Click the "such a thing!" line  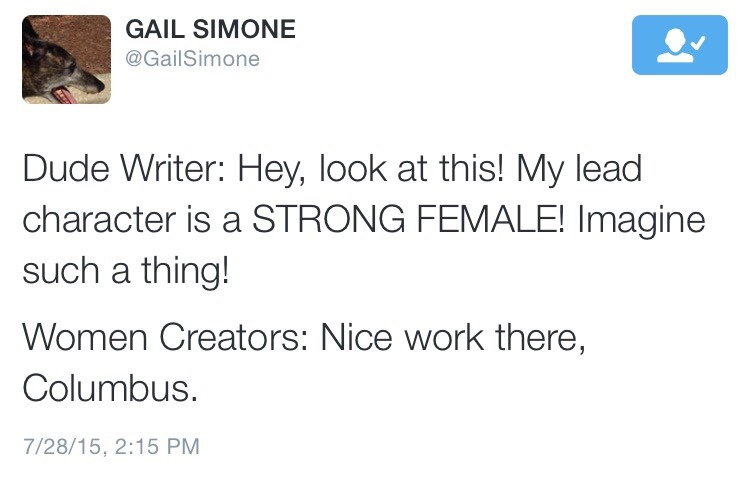(126, 270)
